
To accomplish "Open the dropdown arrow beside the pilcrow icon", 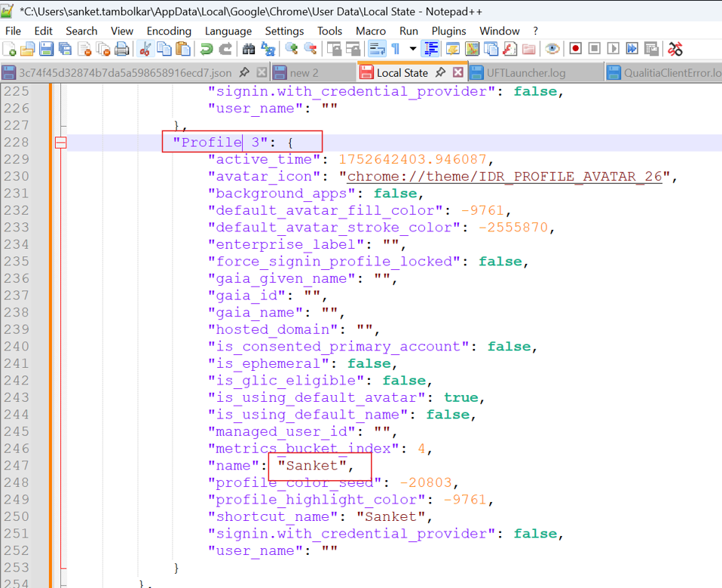I will [413, 49].
